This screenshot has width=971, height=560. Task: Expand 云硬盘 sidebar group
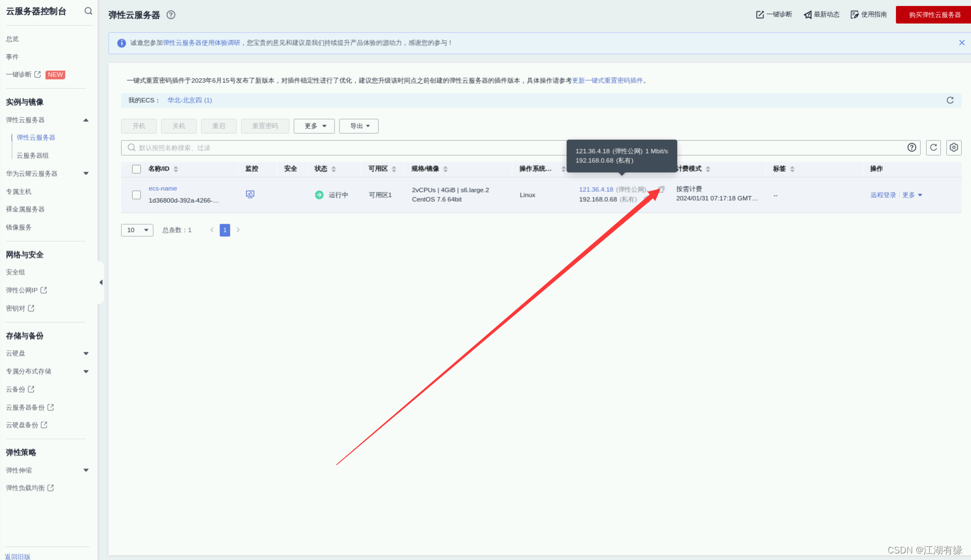coord(86,353)
